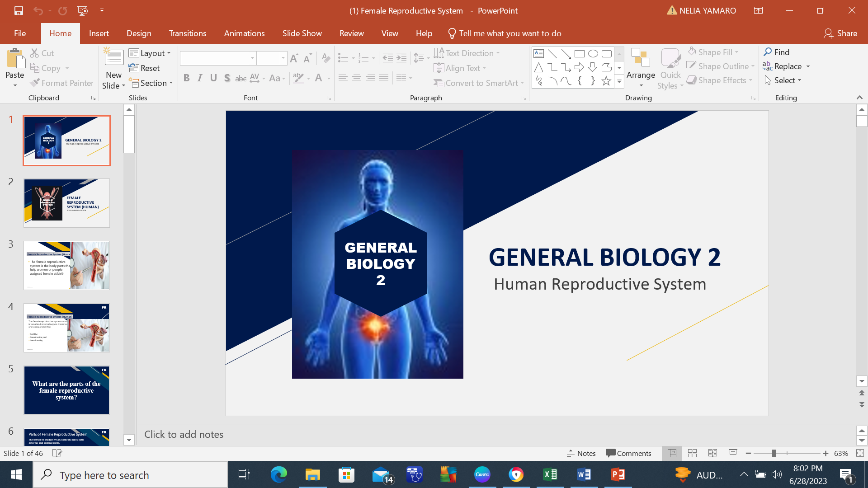Click the zoom slider handle
This screenshot has width=868, height=488.
click(x=774, y=453)
